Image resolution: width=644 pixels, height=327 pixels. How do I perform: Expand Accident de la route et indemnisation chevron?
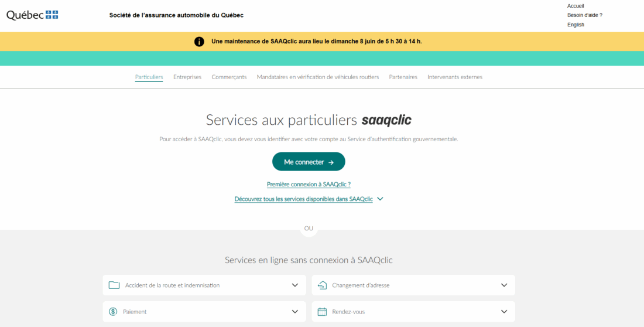coord(295,285)
